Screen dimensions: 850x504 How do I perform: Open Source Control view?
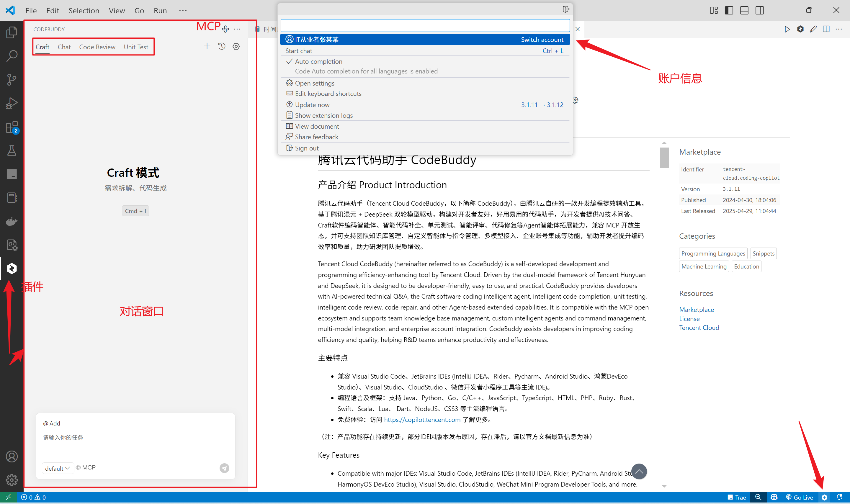pyautogui.click(x=12, y=80)
